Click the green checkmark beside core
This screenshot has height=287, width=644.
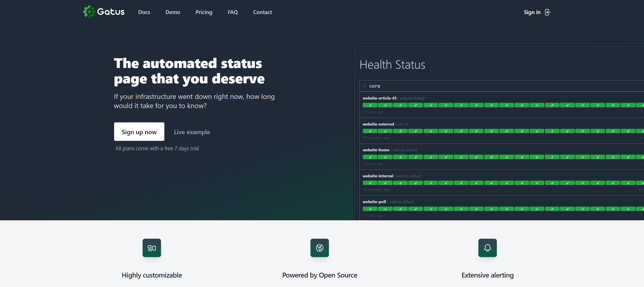coord(364,86)
